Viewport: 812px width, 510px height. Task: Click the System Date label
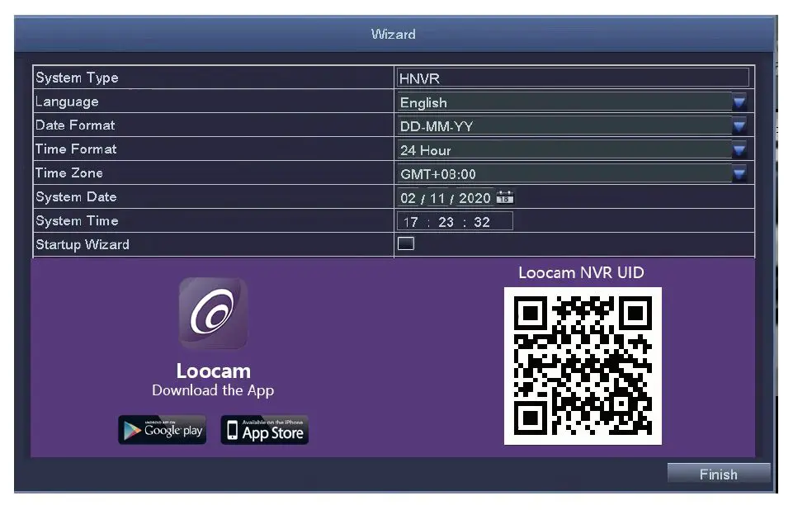tap(76, 196)
